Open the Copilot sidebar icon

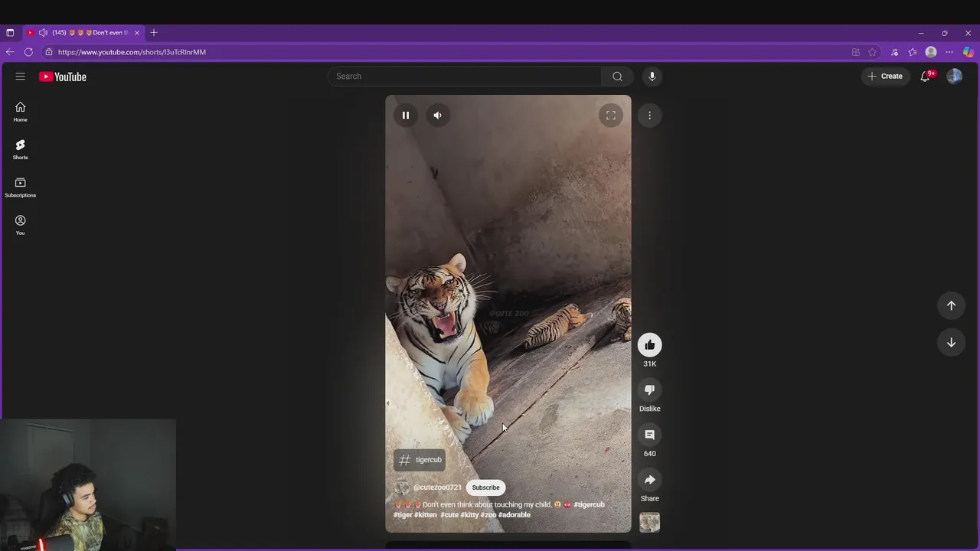tap(969, 52)
